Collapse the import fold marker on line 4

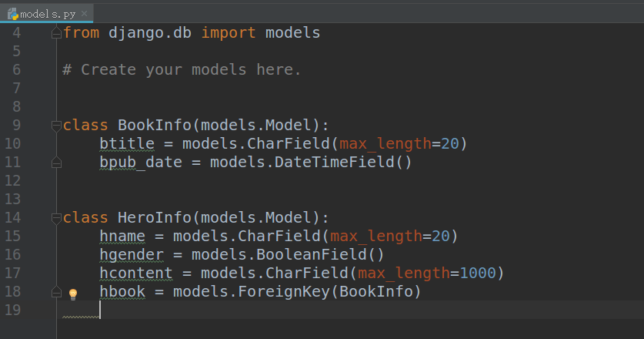click(x=56, y=33)
